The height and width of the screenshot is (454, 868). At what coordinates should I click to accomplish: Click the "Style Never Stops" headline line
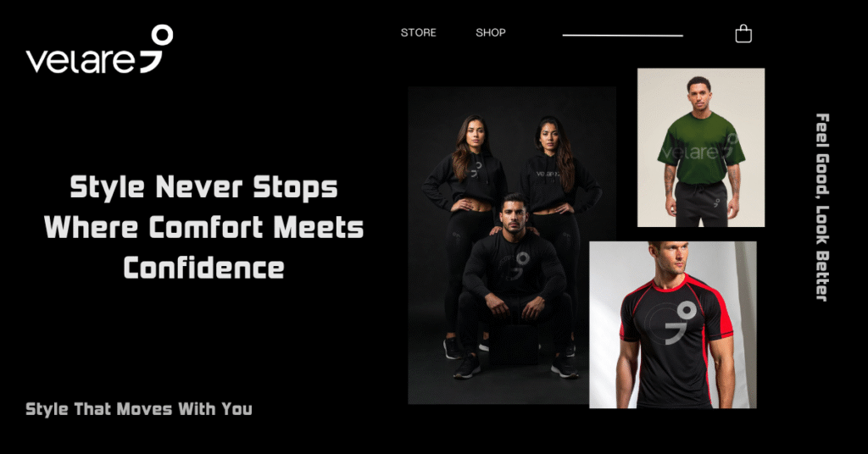203,187
